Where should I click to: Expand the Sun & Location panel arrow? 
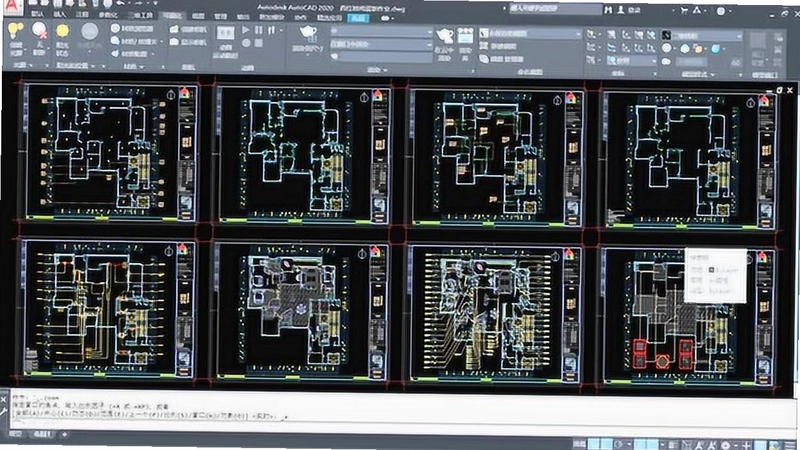[94, 66]
